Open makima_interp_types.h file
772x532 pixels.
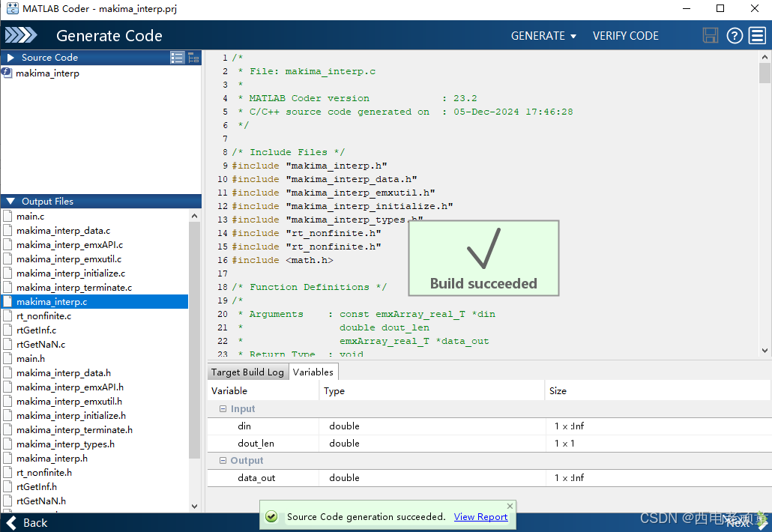[x=65, y=444]
